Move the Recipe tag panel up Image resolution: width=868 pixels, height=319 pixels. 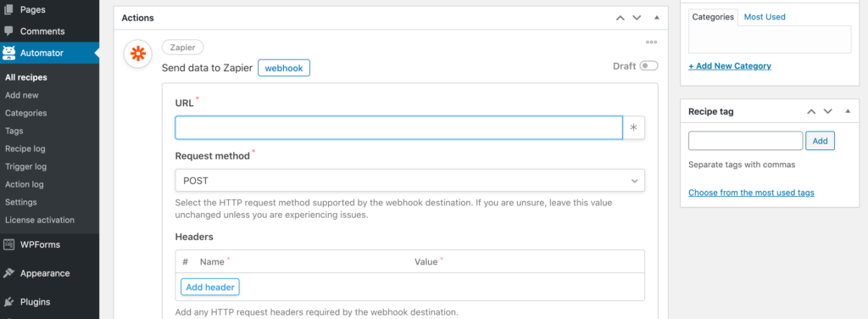point(811,111)
